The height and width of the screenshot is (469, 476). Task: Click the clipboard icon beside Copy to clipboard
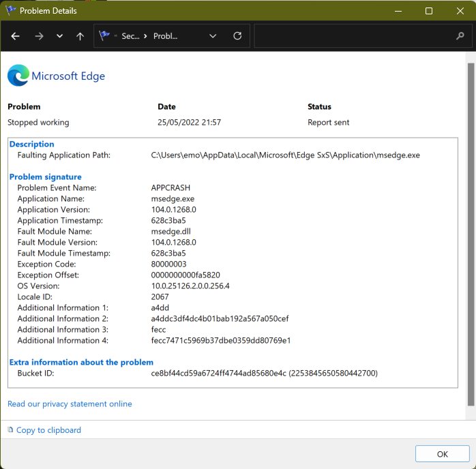10,430
